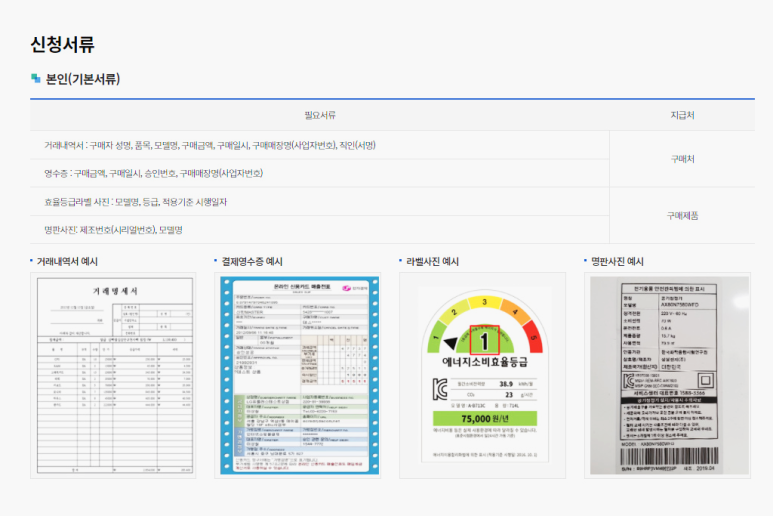Click the 신청서류 page heading
This screenshot has height=516, width=773.
click(62, 45)
